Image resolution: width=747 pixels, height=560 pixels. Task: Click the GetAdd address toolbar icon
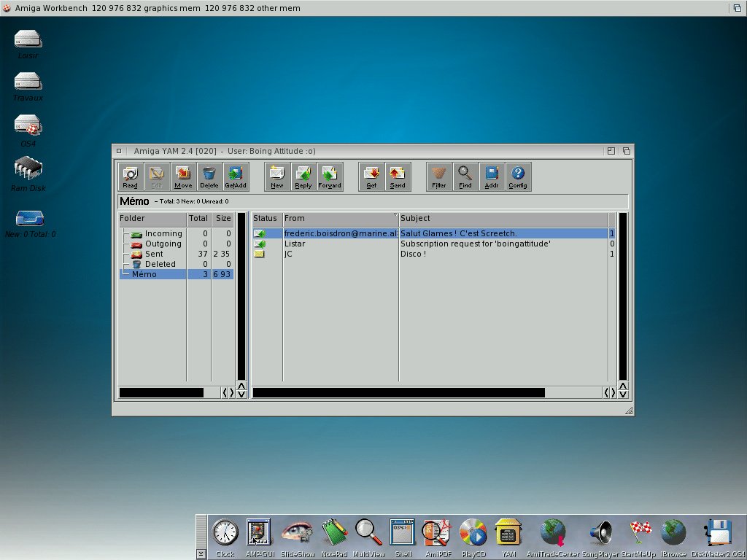(x=236, y=176)
